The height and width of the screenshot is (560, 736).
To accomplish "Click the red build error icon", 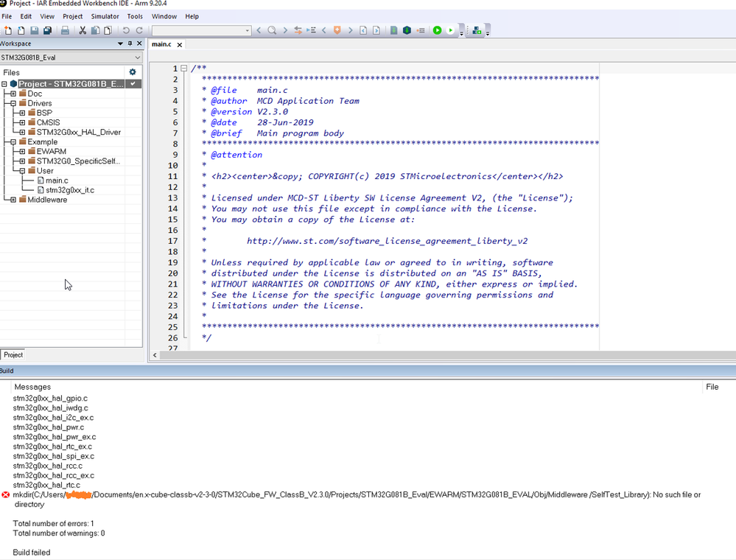I will (x=6, y=495).
